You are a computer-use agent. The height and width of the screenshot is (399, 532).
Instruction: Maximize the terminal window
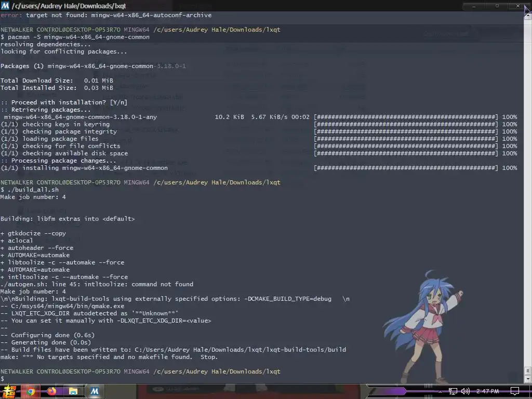coord(497,6)
